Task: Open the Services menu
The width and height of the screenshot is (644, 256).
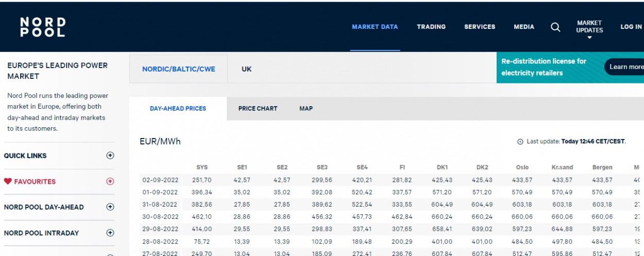Action: pyautogui.click(x=480, y=27)
